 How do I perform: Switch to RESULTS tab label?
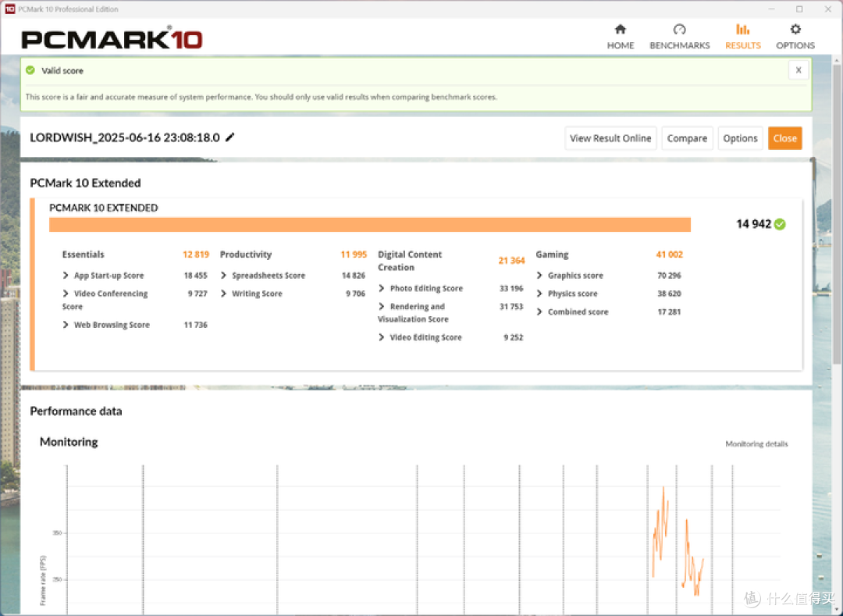pyautogui.click(x=742, y=46)
